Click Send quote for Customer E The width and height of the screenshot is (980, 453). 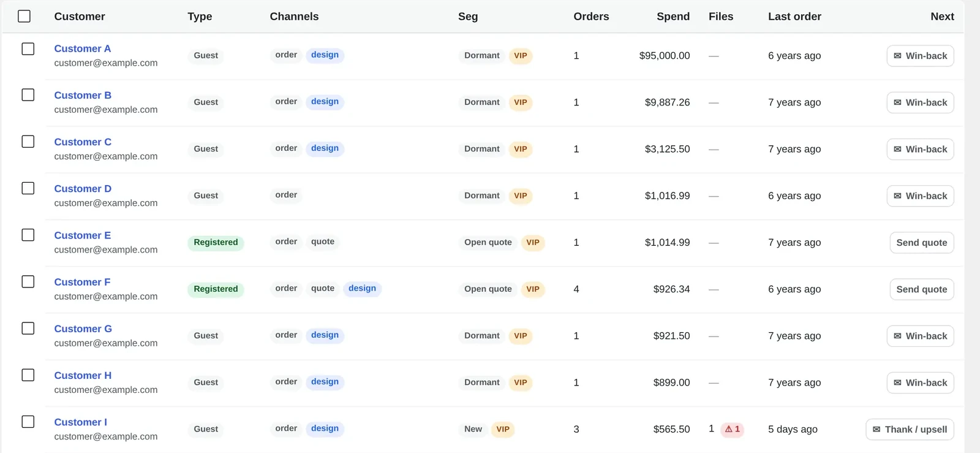(x=921, y=243)
